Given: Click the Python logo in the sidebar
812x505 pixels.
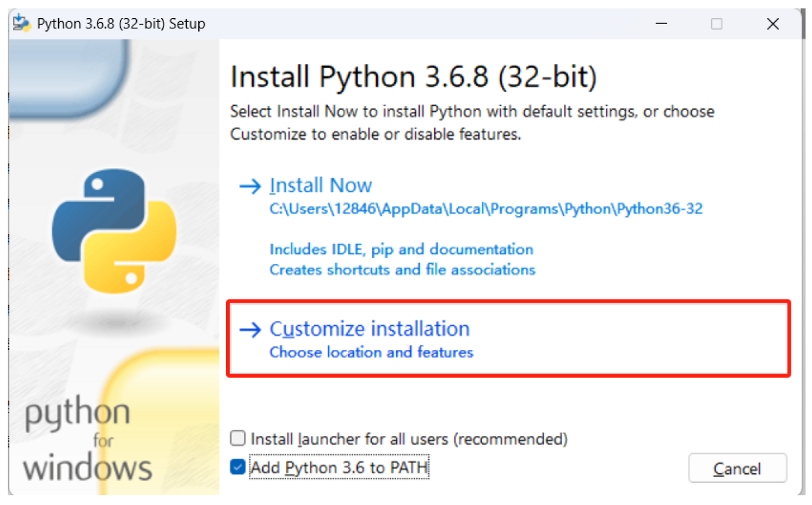Looking at the screenshot, I should pos(115,230).
